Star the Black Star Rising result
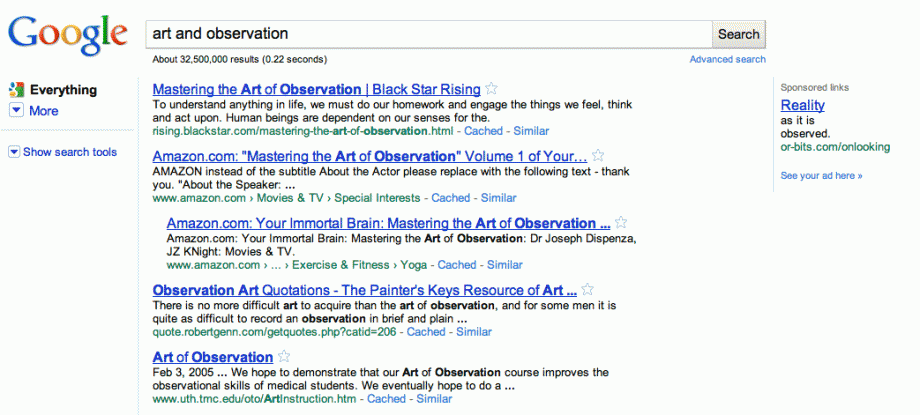This screenshot has width=920, height=415. (x=492, y=89)
